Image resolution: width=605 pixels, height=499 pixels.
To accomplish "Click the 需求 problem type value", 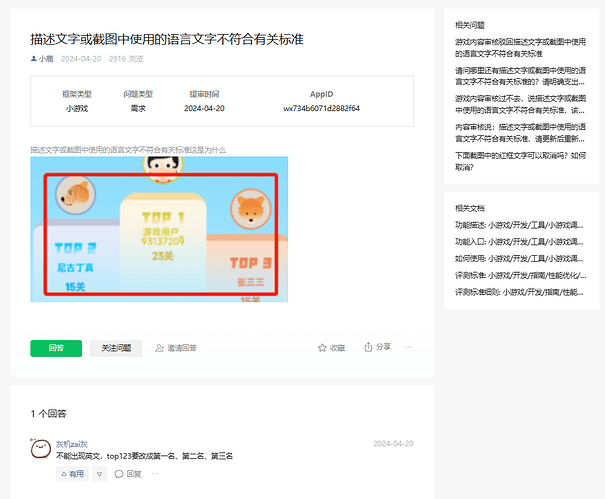I will [x=138, y=108].
